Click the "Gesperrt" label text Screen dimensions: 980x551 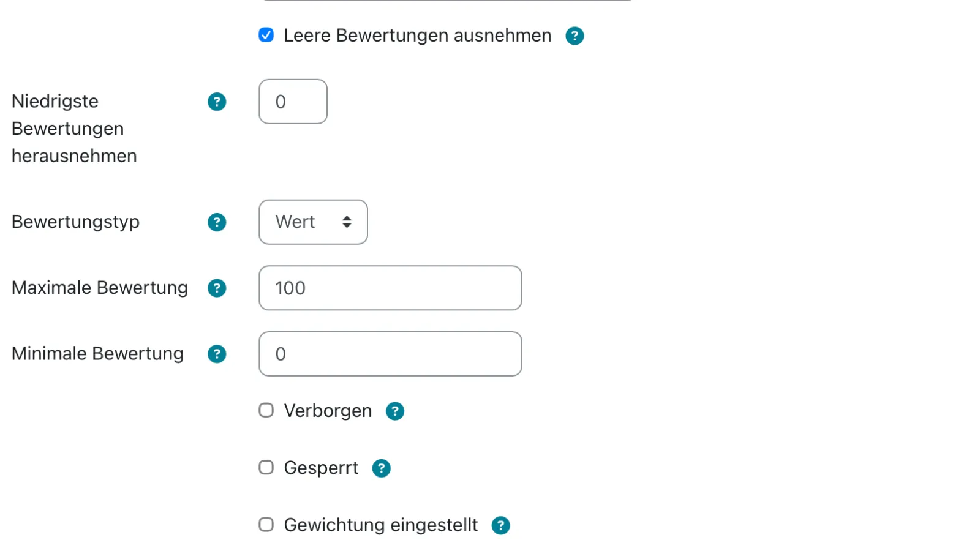320,468
